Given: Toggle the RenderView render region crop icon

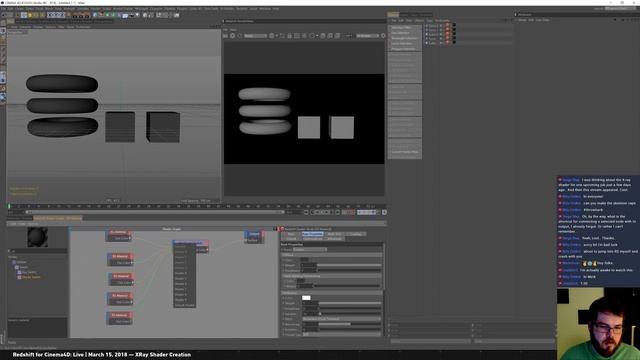Looking at the screenshot, I should (282, 36).
